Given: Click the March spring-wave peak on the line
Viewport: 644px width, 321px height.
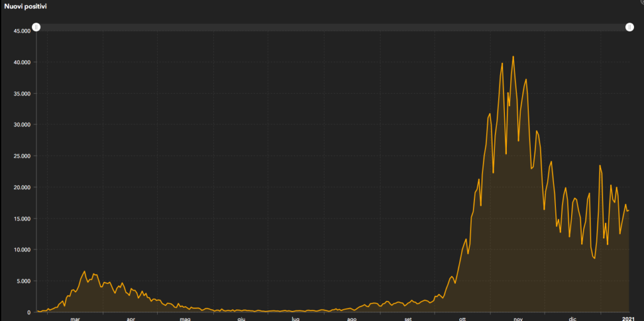Looking at the screenshot, I should pyautogui.click(x=85, y=271).
